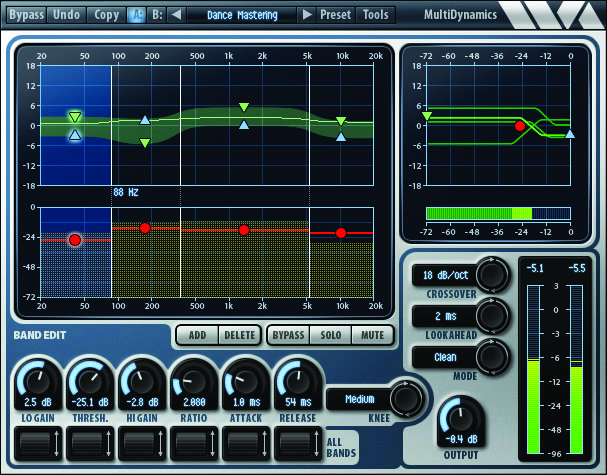The height and width of the screenshot is (475, 607).
Task: Click the LO GAIN all-bands link wheel
Action: click(38, 444)
